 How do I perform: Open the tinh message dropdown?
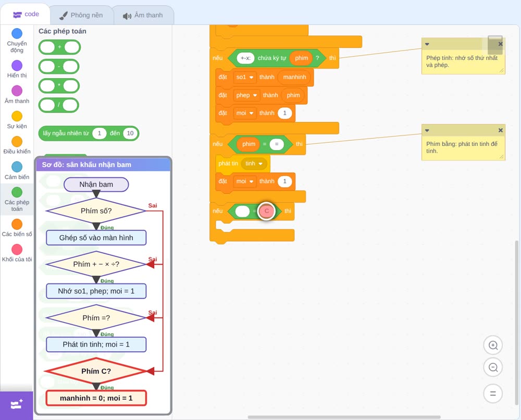(x=254, y=164)
